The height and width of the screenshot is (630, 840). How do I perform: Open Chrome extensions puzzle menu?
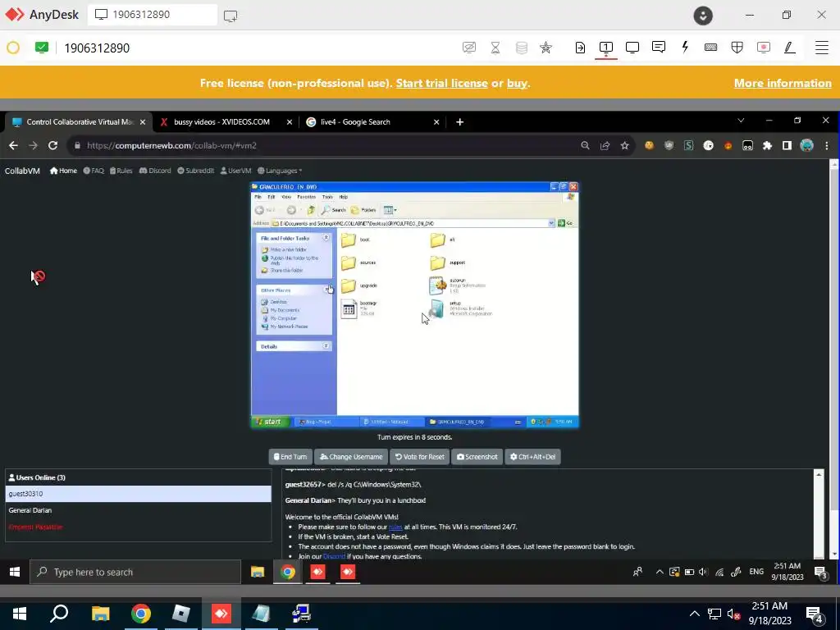click(767, 145)
